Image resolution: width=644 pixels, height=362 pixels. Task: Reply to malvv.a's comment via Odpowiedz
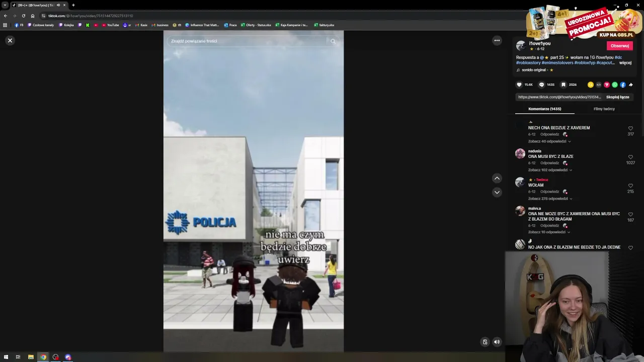(550, 226)
